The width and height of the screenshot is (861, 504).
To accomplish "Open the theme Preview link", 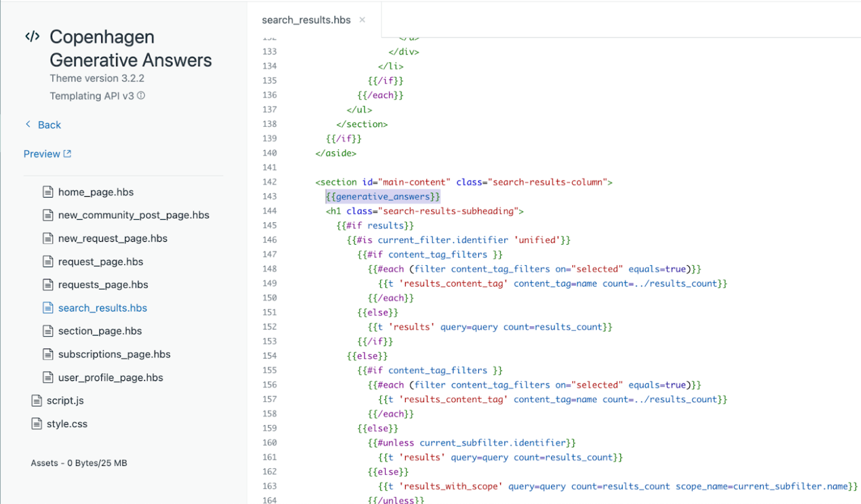I will 42,154.
